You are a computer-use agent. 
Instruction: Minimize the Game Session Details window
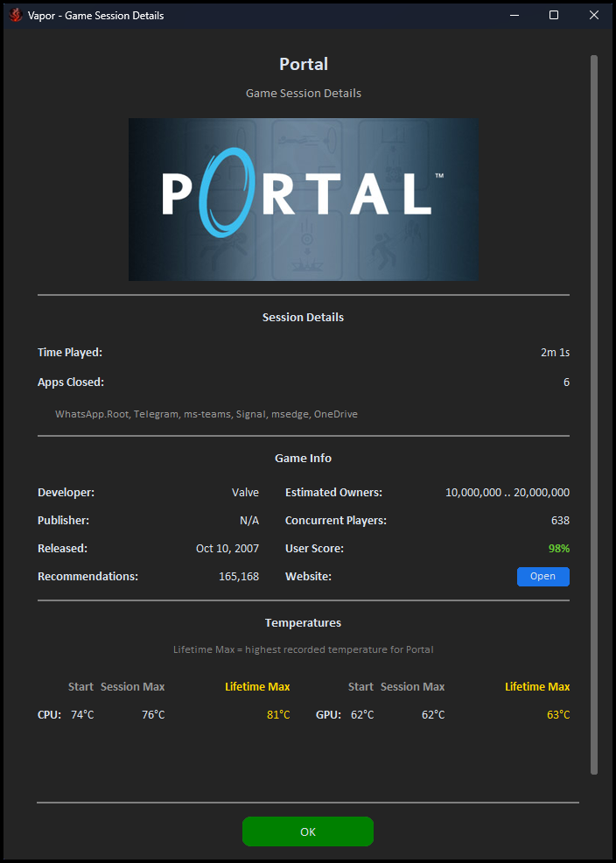(513, 15)
